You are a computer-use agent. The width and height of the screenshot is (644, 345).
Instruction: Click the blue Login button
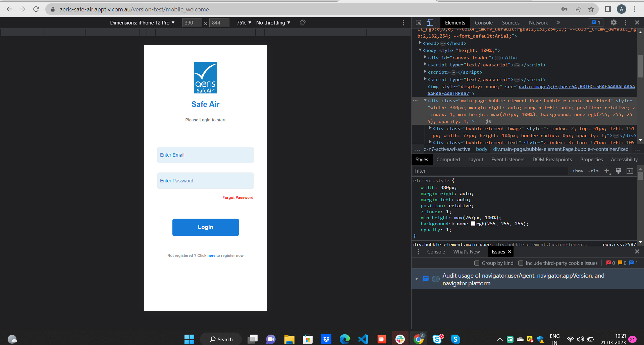[206, 227]
